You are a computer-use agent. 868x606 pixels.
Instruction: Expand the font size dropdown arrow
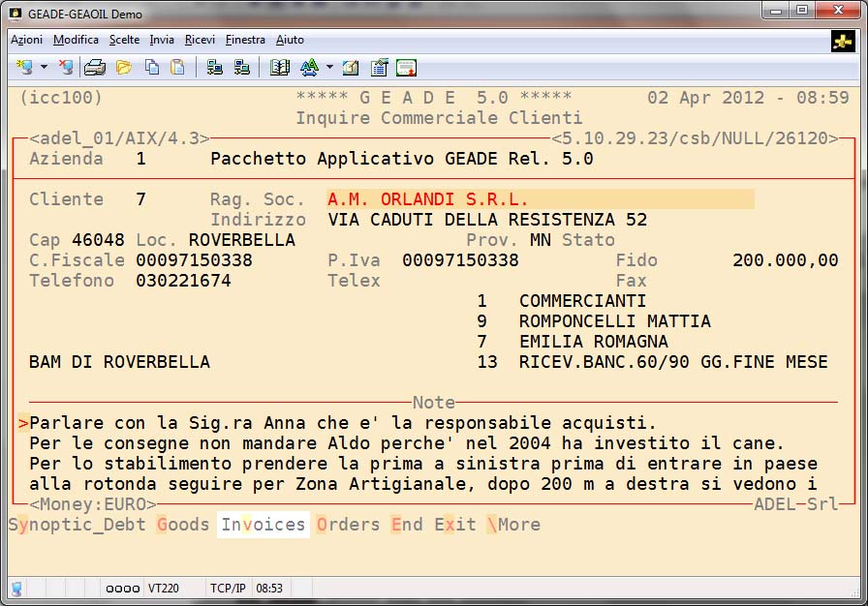pos(329,68)
